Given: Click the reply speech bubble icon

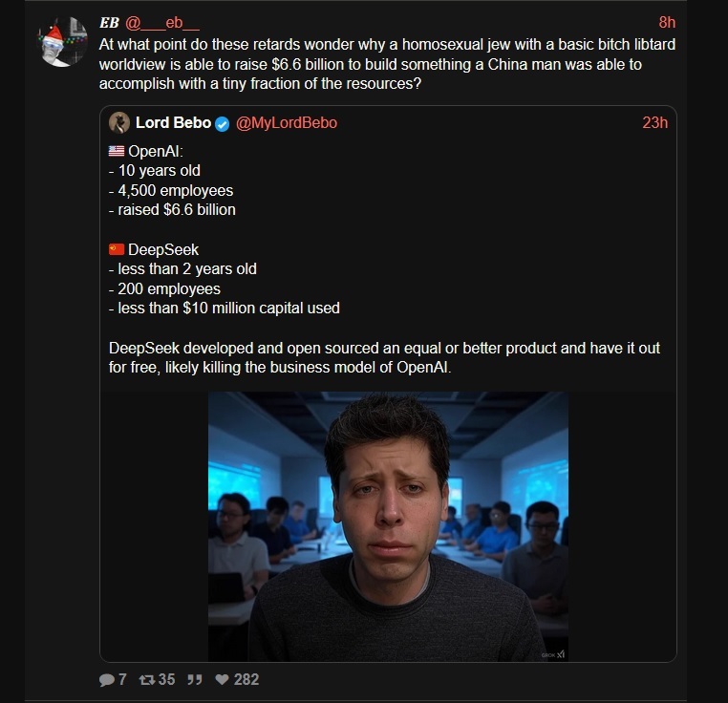Looking at the screenshot, I should click(106, 680).
